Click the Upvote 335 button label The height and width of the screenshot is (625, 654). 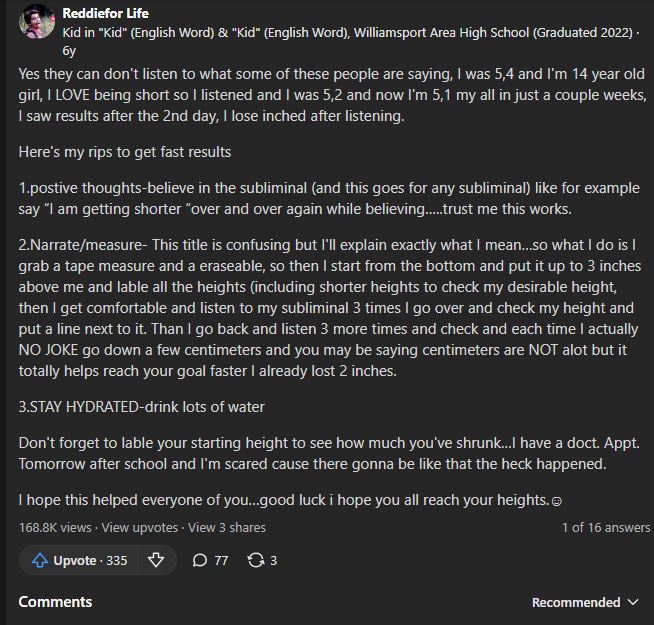[90, 560]
